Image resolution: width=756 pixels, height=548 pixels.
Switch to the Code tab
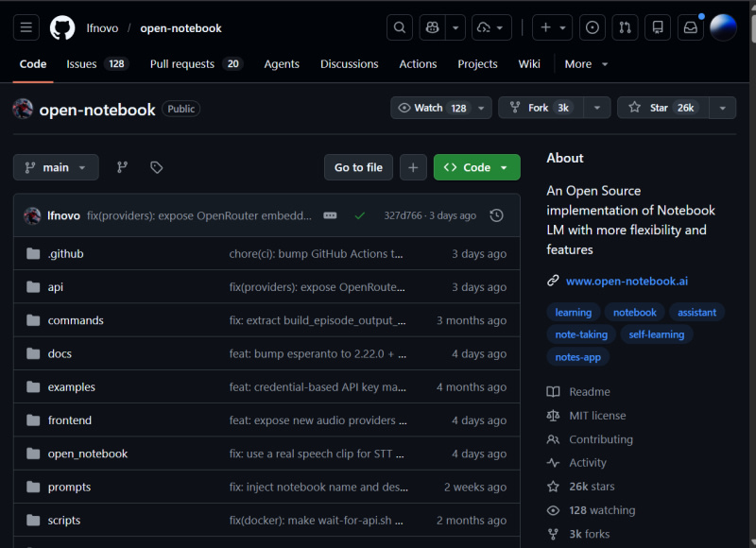33,64
